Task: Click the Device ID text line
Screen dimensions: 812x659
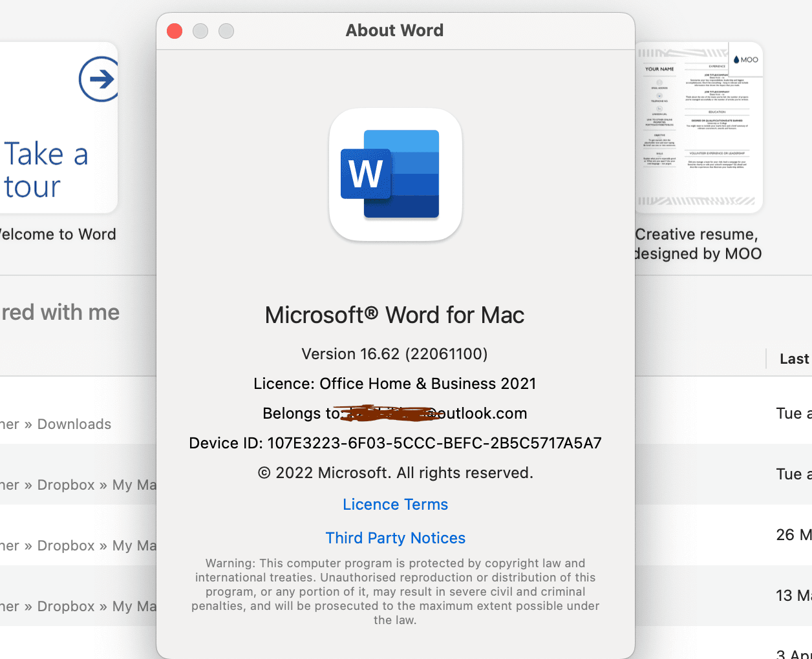Action: pyautogui.click(x=395, y=443)
